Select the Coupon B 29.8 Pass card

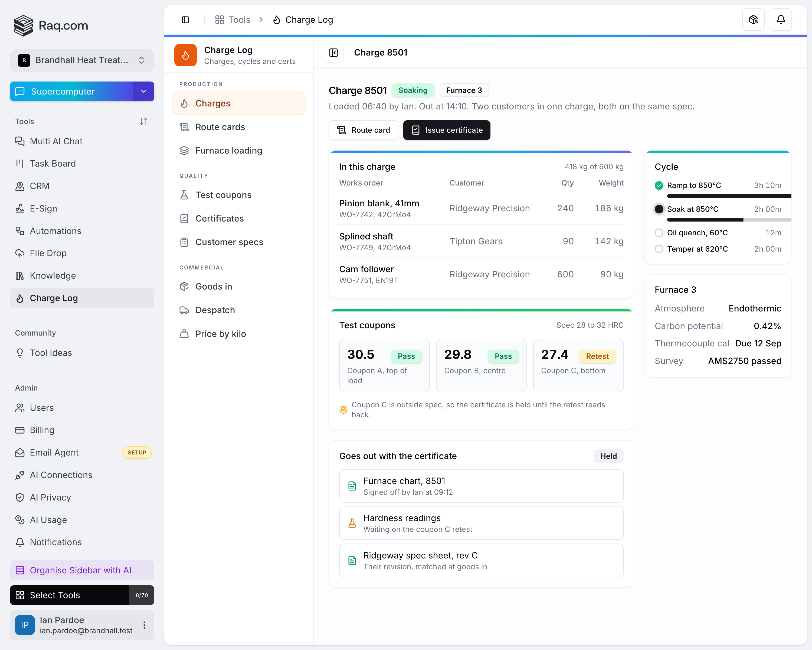point(481,366)
